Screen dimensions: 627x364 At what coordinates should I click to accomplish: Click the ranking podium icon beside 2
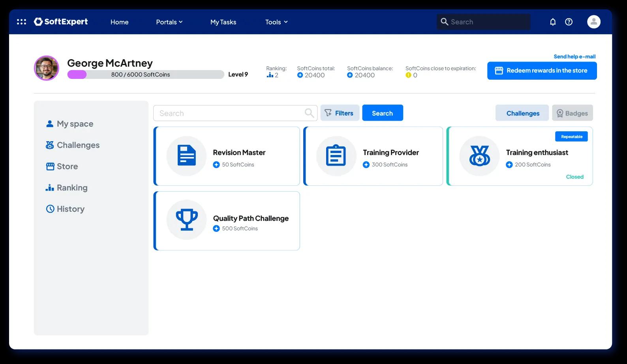[x=270, y=75]
